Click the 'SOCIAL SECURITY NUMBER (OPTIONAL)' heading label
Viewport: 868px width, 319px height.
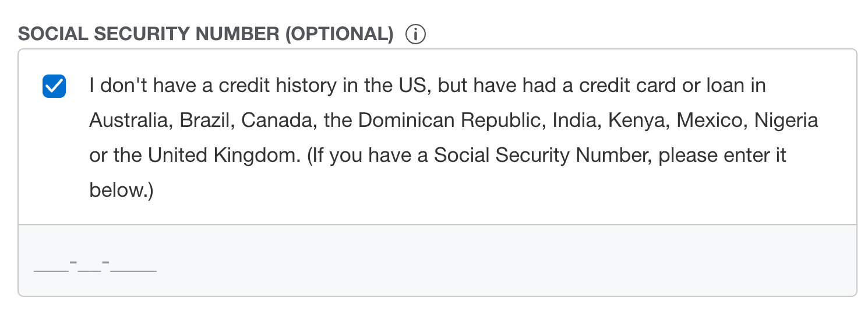(206, 35)
